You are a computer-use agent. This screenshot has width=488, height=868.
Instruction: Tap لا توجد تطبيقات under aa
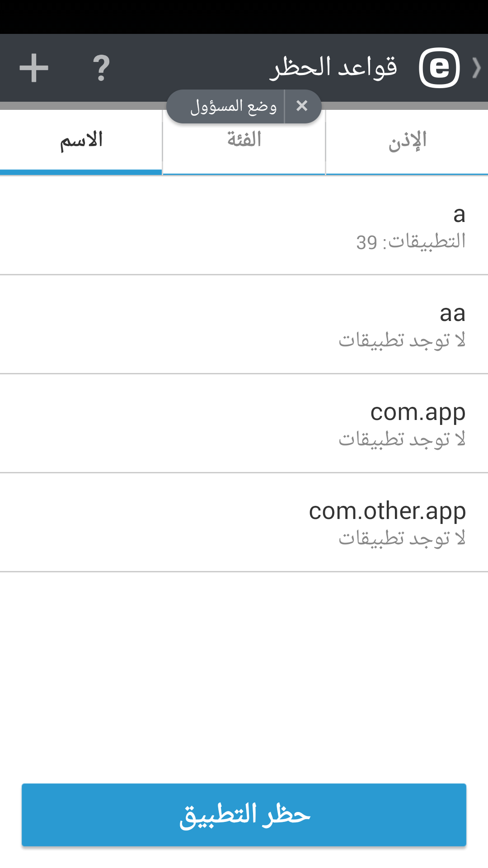[402, 340]
